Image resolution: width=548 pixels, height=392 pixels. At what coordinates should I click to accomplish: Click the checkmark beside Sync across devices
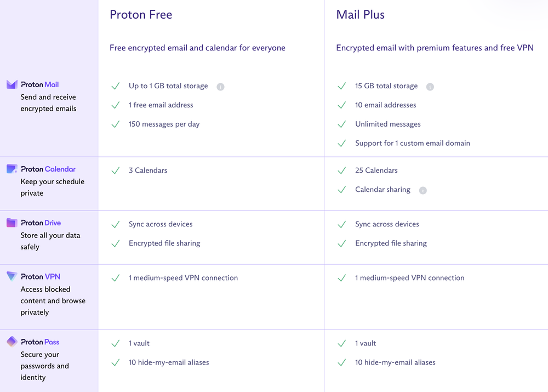[x=115, y=224]
